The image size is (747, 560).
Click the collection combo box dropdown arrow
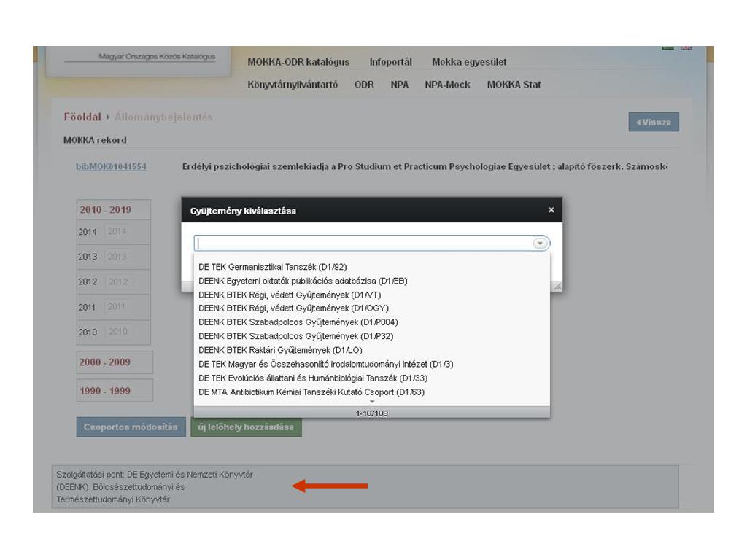click(540, 244)
